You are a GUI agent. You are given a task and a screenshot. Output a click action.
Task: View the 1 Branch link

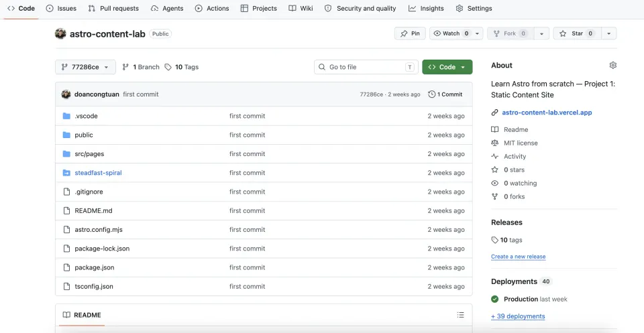[141, 67]
